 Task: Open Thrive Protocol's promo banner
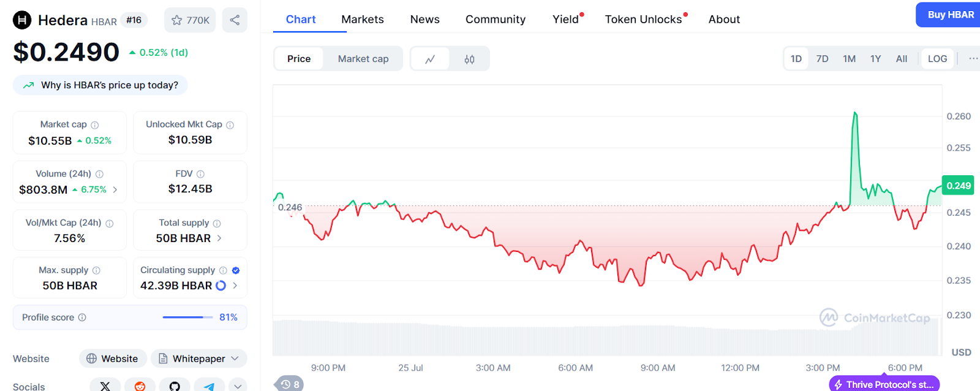(x=884, y=384)
